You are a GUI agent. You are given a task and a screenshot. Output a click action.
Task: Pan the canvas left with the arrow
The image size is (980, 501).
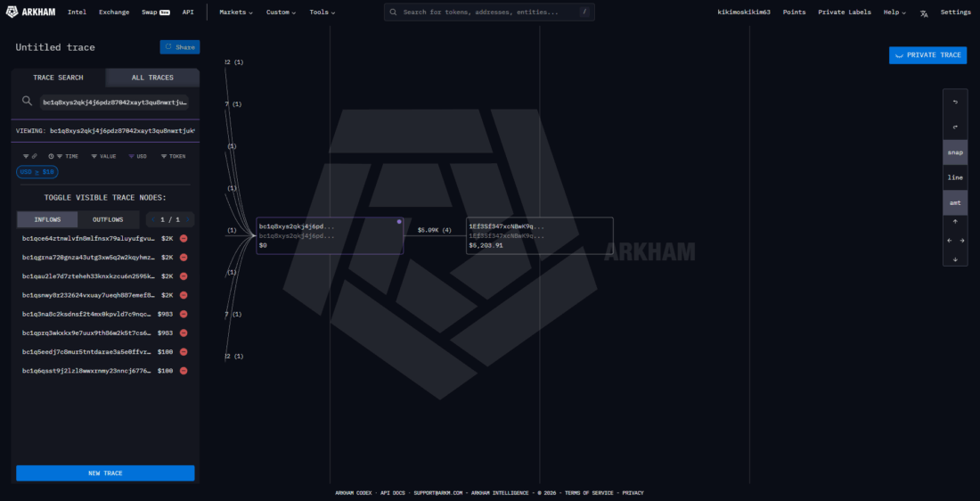949,240
